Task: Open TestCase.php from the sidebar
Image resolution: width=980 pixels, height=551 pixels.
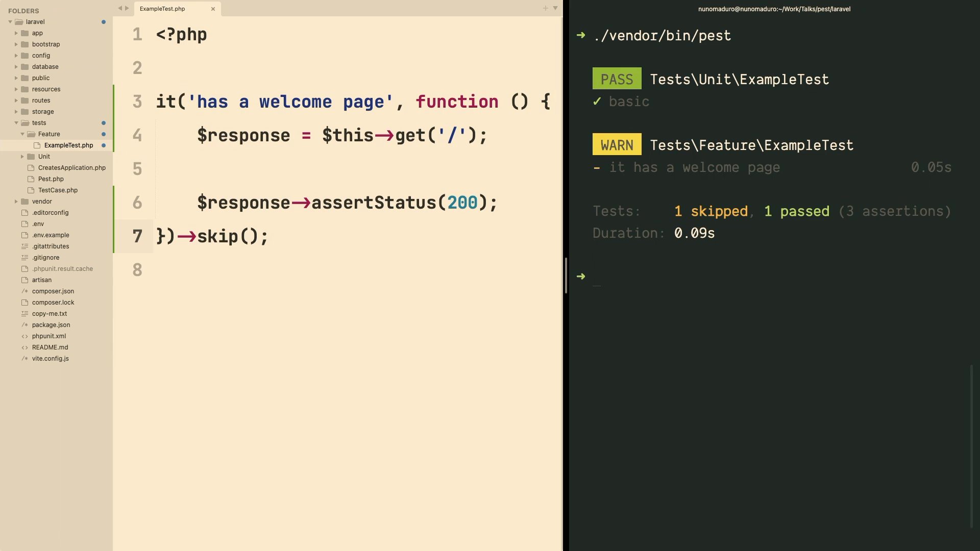Action: tap(58, 190)
